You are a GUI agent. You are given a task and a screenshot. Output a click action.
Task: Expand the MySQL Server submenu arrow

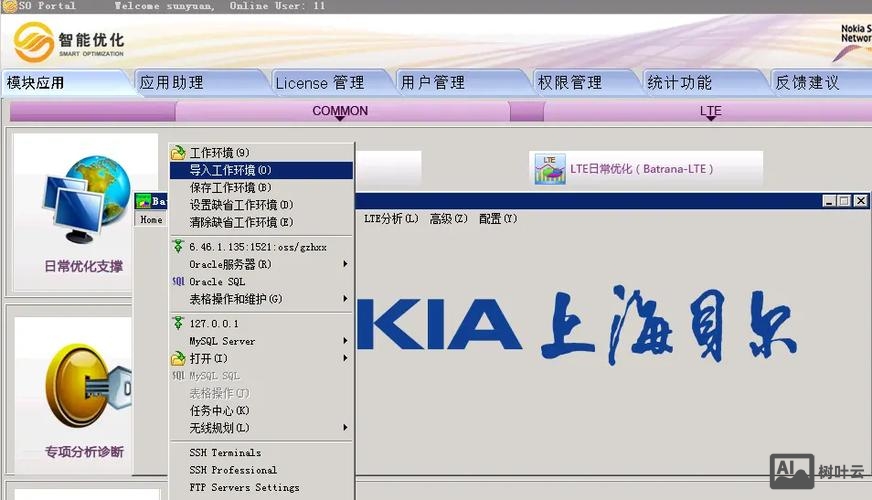coord(345,341)
